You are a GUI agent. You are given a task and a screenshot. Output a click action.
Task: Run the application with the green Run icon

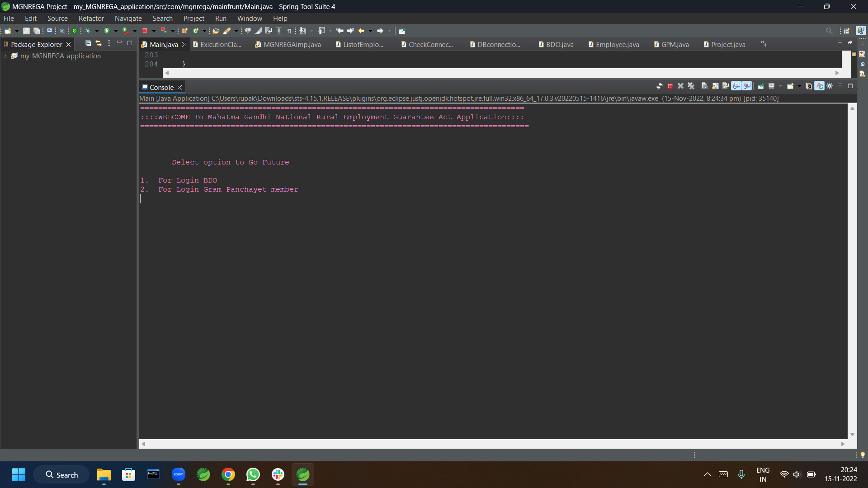tap(107, 31)
